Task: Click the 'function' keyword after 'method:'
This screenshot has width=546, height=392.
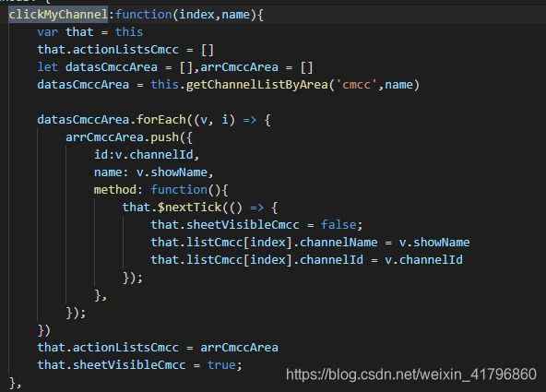Action: point(179,190)
